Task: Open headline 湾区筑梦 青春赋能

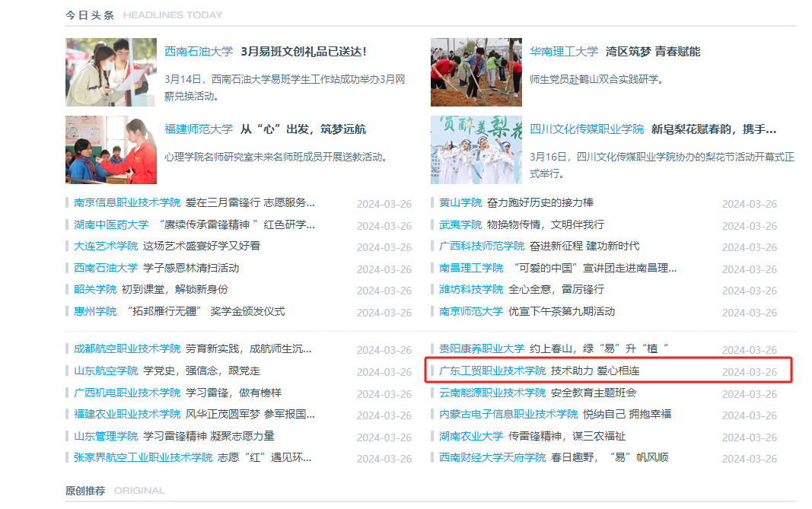Action: coord(652,52)
